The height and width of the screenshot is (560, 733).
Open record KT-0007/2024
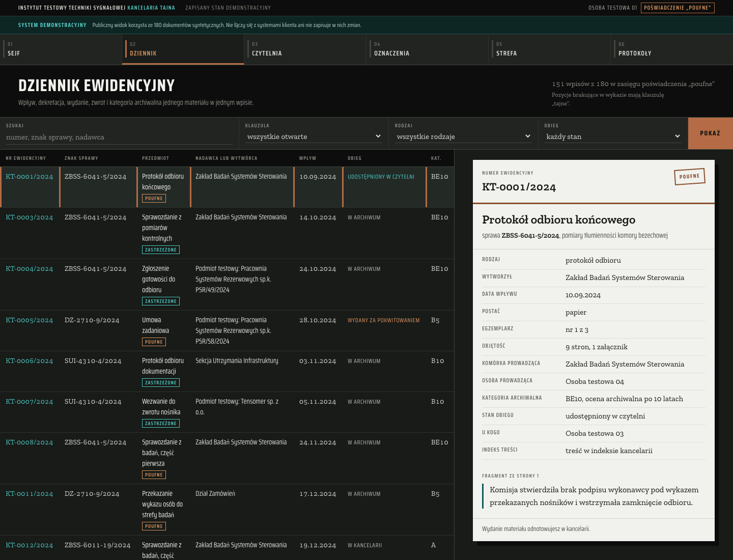tap(29, 402)
